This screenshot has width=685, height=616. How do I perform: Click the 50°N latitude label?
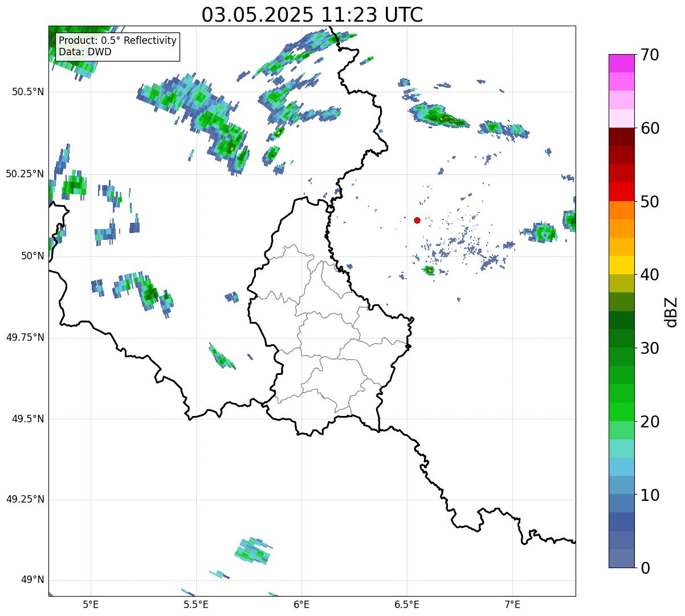tap(32, 256)
